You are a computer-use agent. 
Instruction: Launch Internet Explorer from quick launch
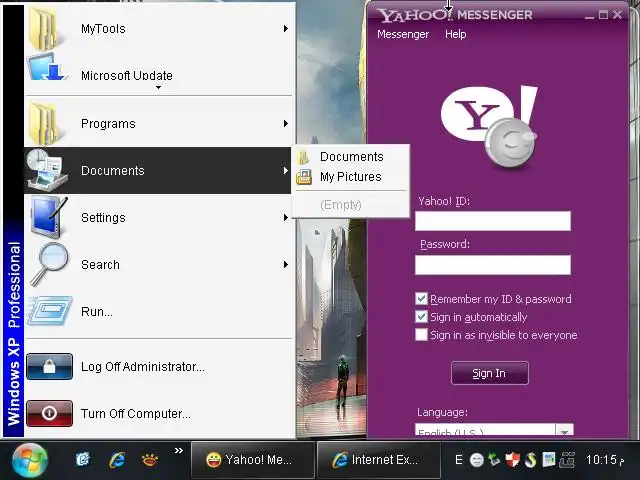(117, 460)
